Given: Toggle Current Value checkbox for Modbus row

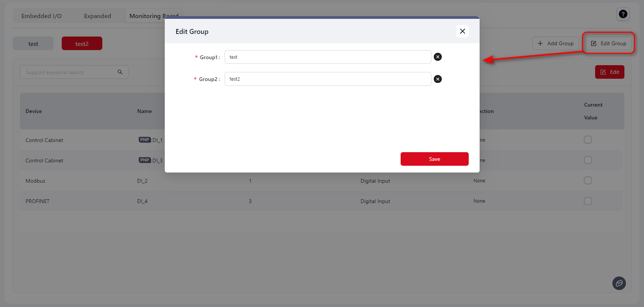Looking at the screenshot, I should pos(588,180).
